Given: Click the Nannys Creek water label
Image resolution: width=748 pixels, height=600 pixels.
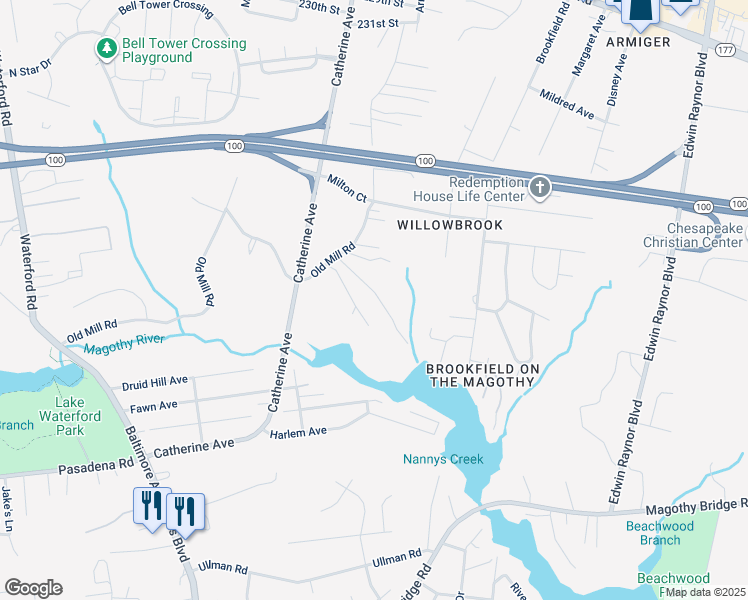Looking at the screenshot, I should tap(443, 459).
